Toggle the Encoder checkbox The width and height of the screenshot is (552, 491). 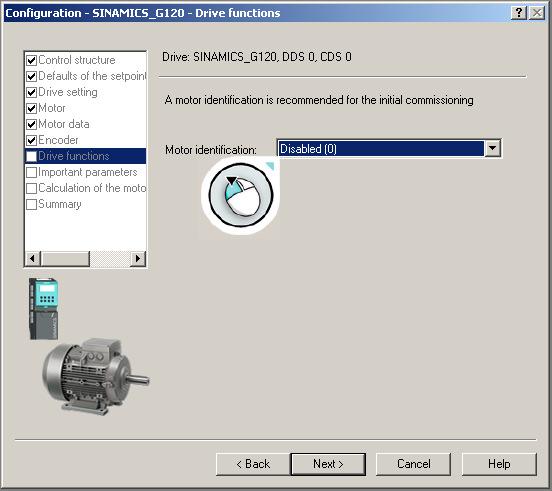pyautogui.click(x=32, y=140)
